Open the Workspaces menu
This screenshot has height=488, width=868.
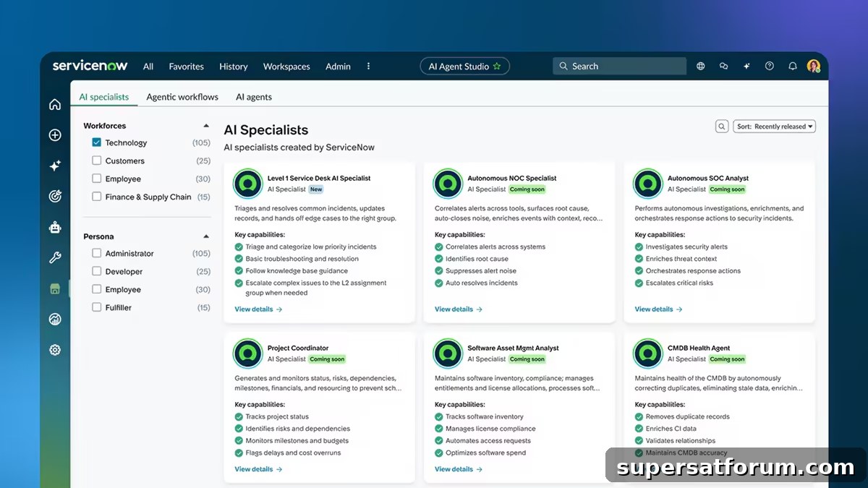286,67
